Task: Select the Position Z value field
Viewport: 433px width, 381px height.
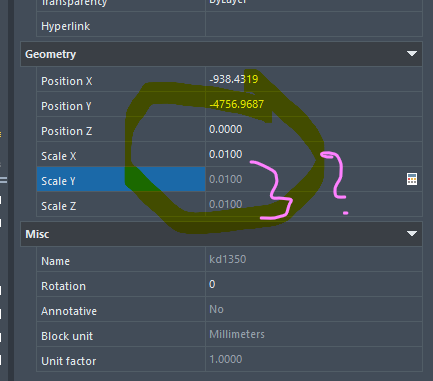Action: tap(314, 129)
